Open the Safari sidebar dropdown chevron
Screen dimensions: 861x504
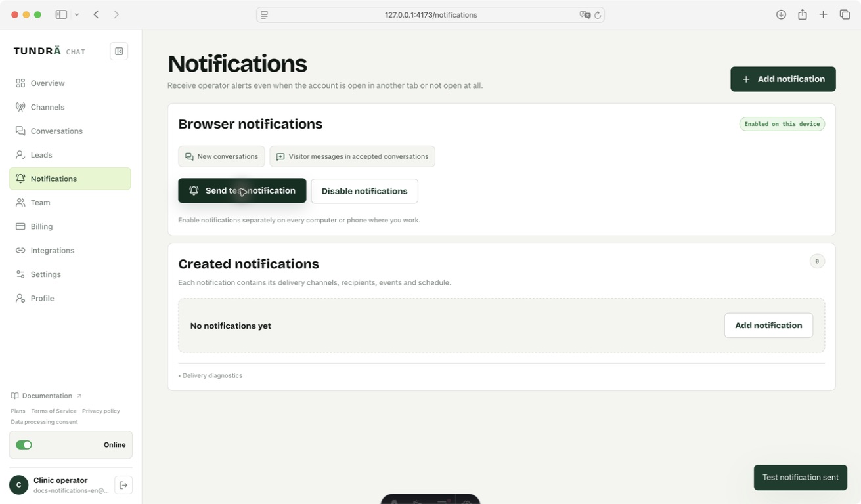(x=77, y=14)
